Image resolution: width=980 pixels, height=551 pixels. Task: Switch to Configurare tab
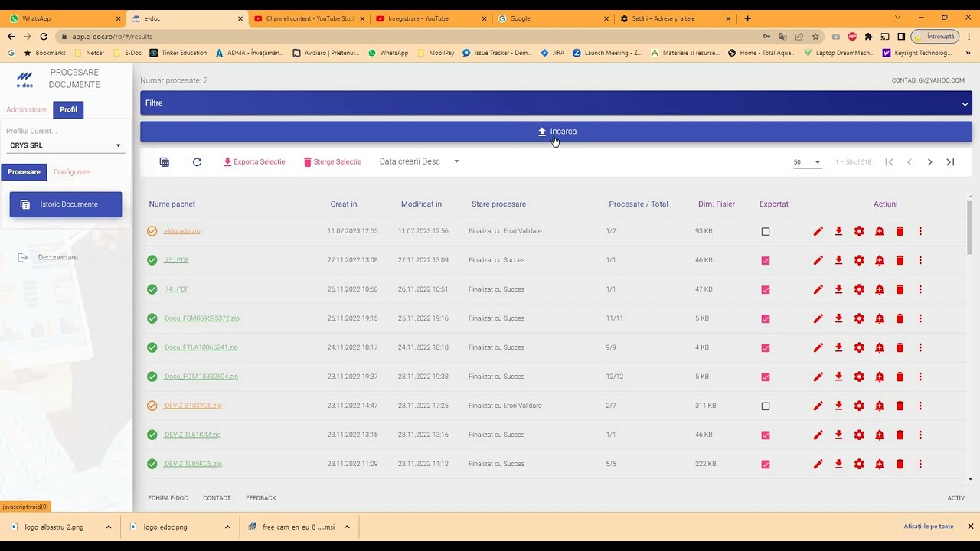pos(72,172)
